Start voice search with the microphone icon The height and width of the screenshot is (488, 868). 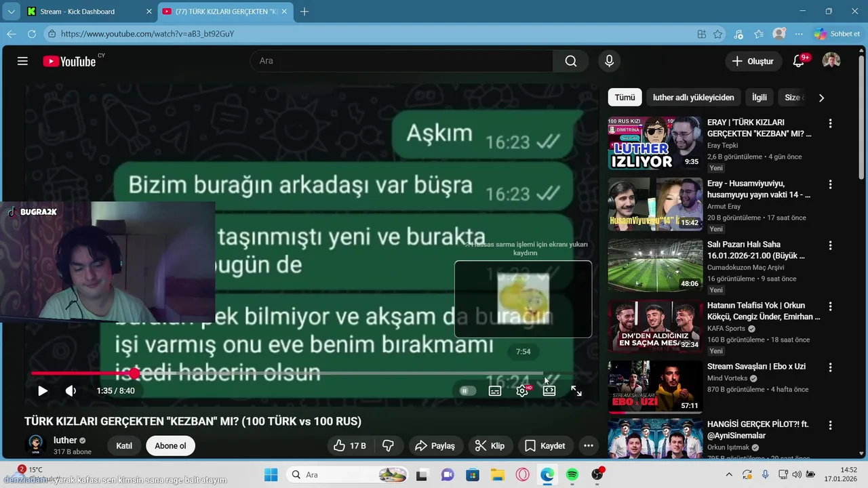point(609,61)
